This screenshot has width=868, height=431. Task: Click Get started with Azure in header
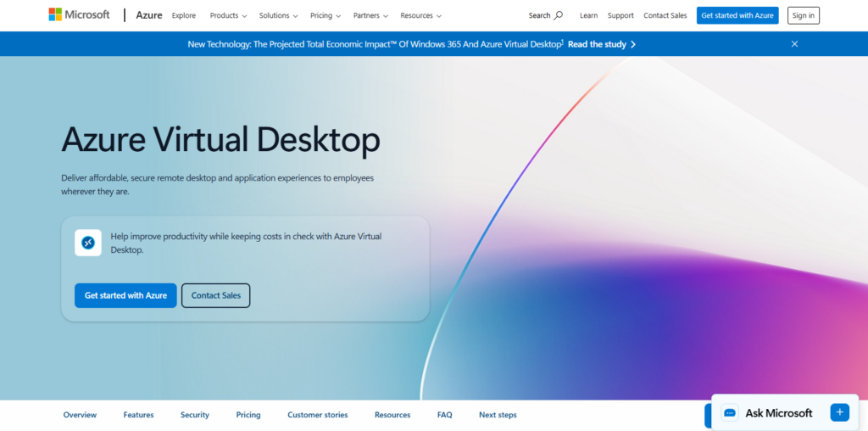737,15
